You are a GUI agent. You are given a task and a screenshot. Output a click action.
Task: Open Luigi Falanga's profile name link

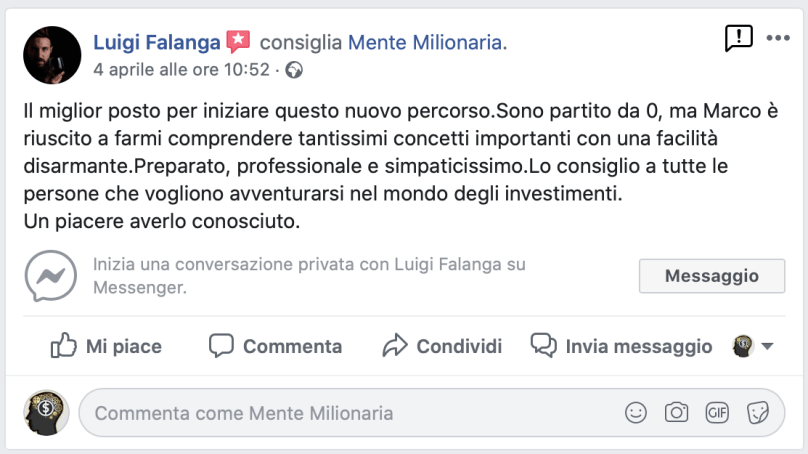click(x=158, y=42)
